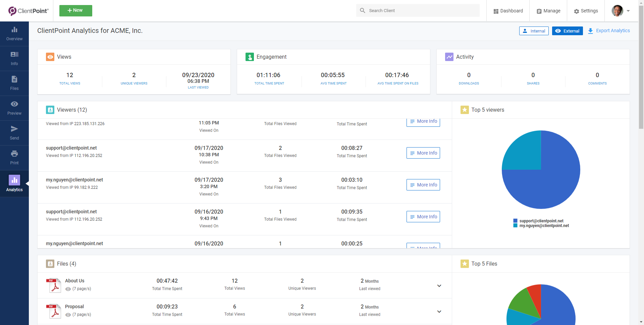Screen dimensions: 644x325
Task: Click the COMMENTS label
Action: (597, 84)
